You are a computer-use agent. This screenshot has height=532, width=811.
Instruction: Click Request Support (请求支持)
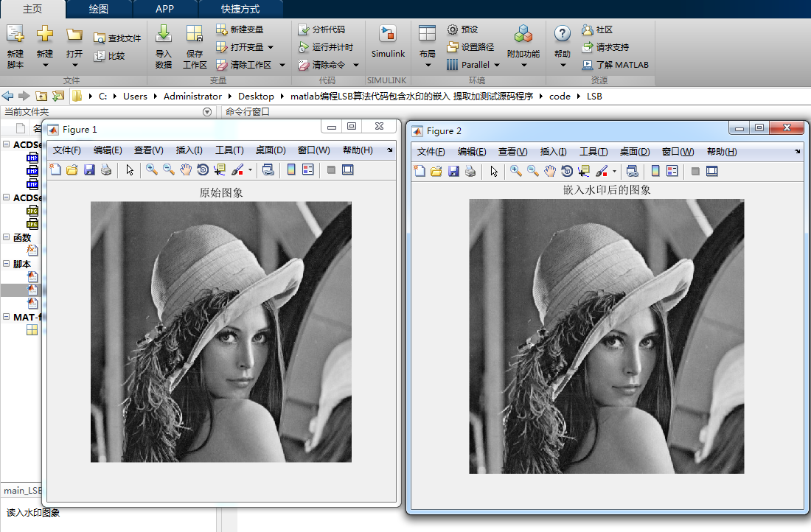coord(605,47)
